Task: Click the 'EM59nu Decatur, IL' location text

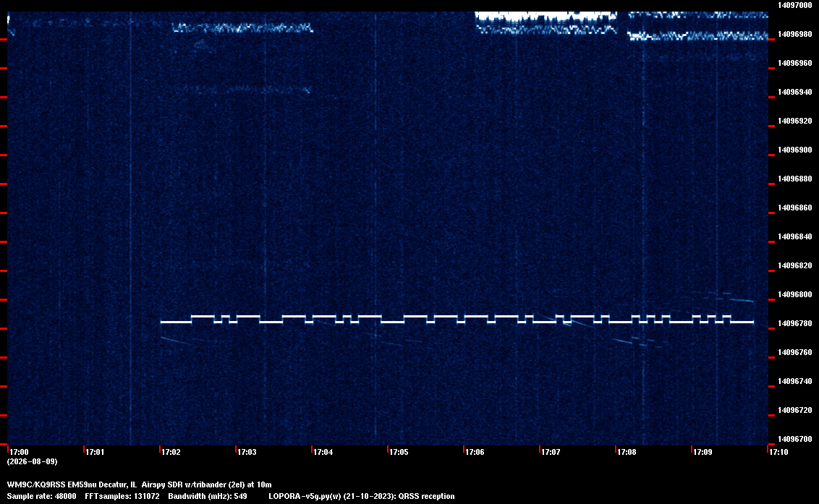Action: click(x=102, y=484)
